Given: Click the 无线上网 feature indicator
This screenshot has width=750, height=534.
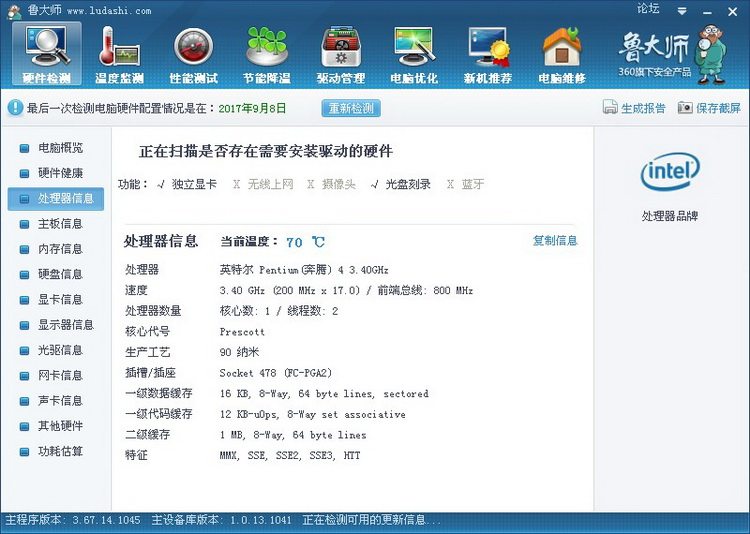Looking at the screenshot, I should click(263, 184).
